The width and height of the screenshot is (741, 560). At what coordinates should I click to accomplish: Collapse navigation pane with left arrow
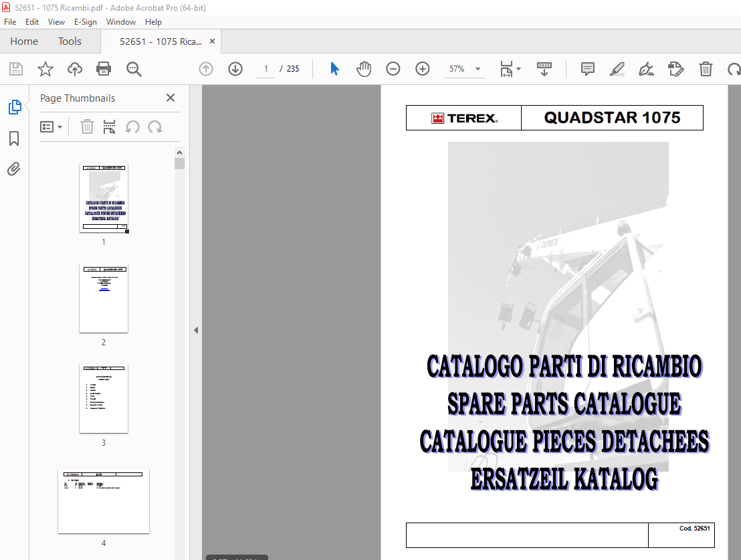pos(196,330)
